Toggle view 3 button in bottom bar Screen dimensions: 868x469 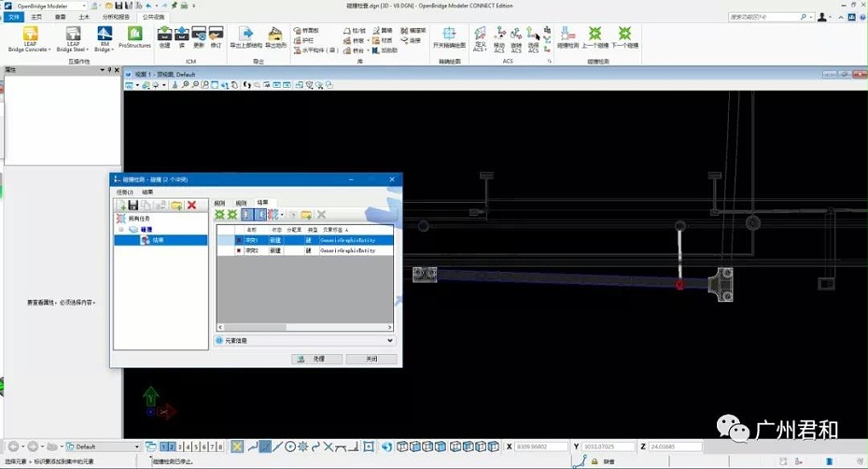[180, 447]
